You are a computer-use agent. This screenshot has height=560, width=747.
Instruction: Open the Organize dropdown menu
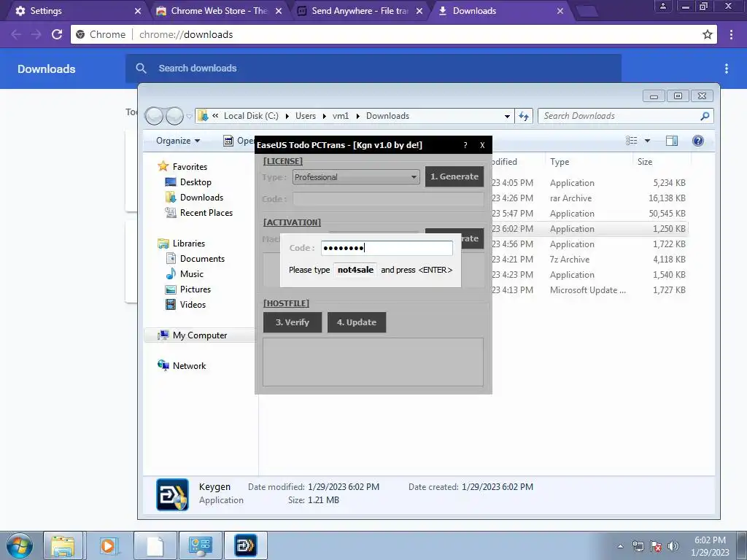click(178, 141)
